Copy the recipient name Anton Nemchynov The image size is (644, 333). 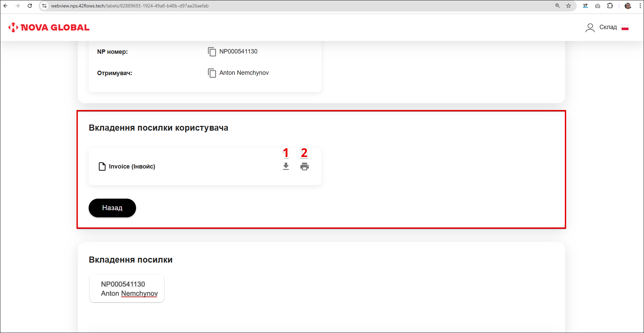click(x=212, y=73)
